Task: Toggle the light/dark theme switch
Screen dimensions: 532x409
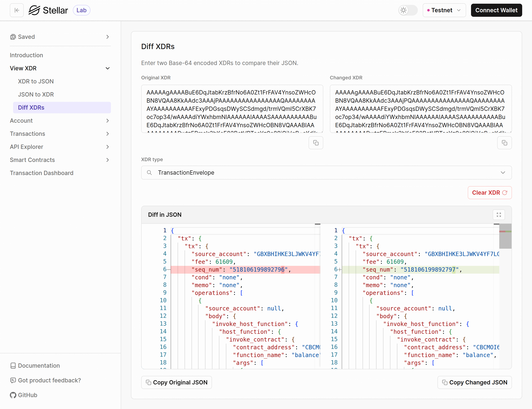Action: click(408, 10)
